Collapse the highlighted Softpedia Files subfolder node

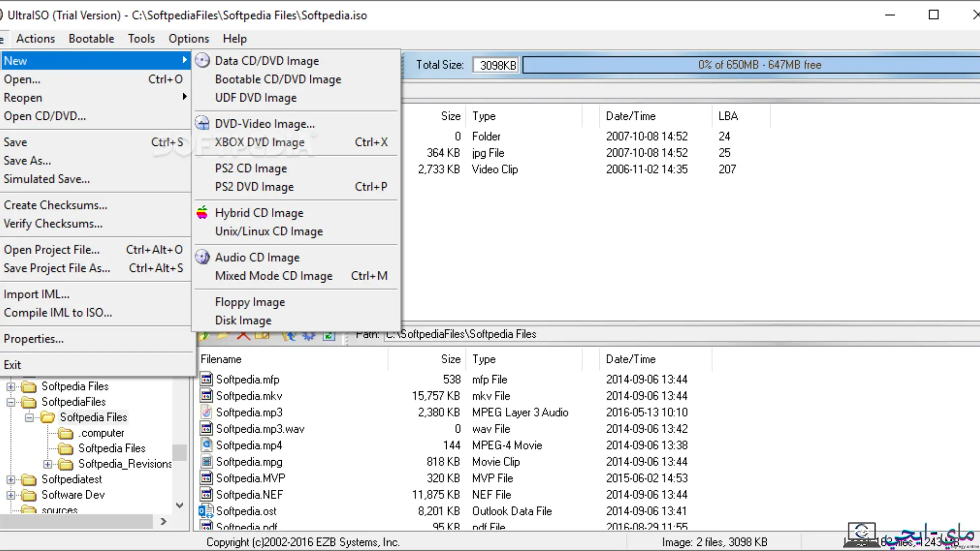click(x=29, y=417)
